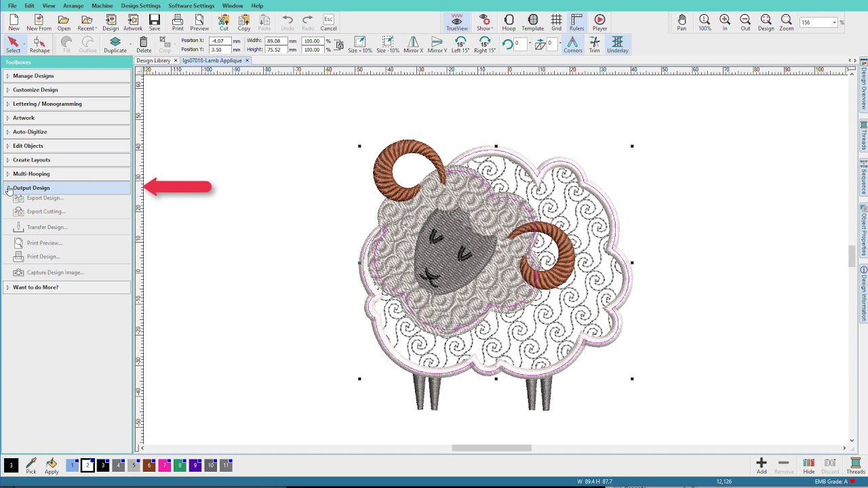Click the New From template icon

pos(39,22)
